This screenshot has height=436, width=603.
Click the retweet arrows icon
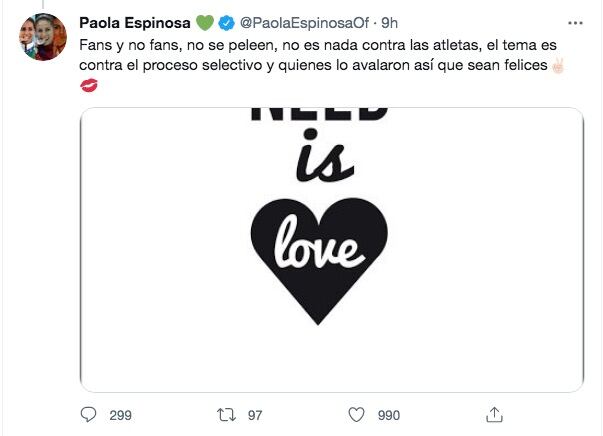(224, 414)
